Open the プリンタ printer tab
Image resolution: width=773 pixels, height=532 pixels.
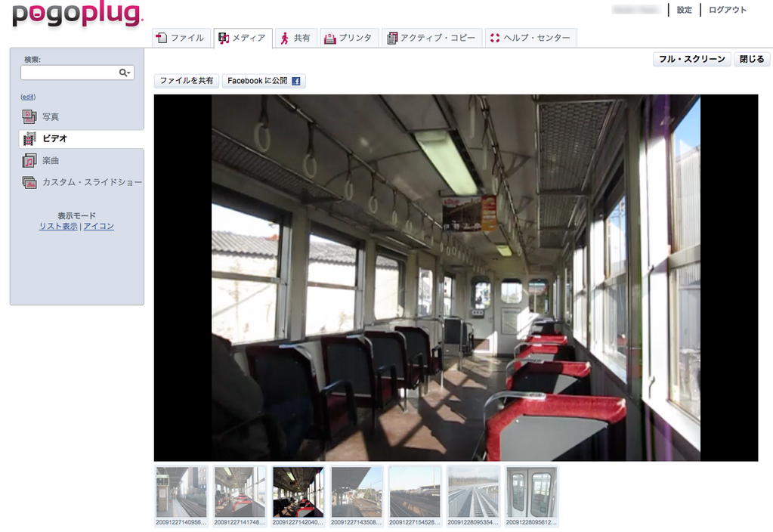click(x=348, y=38)
